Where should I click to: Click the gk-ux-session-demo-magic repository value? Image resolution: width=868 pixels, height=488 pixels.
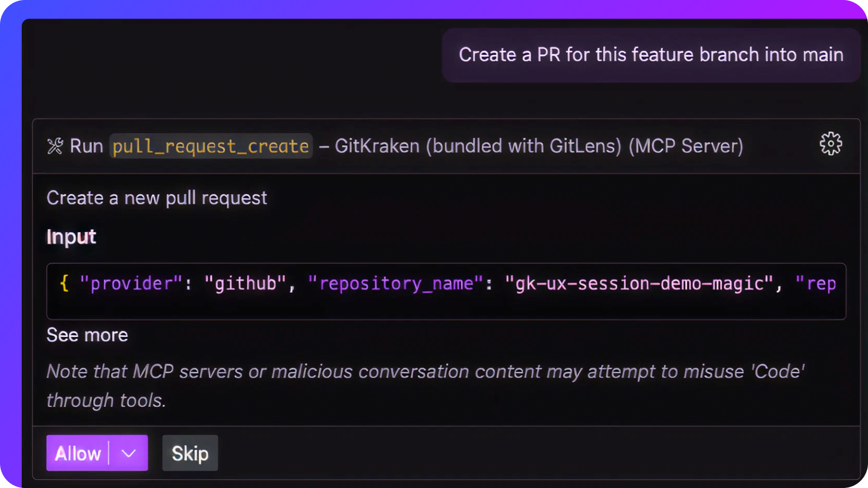[640, 283]
